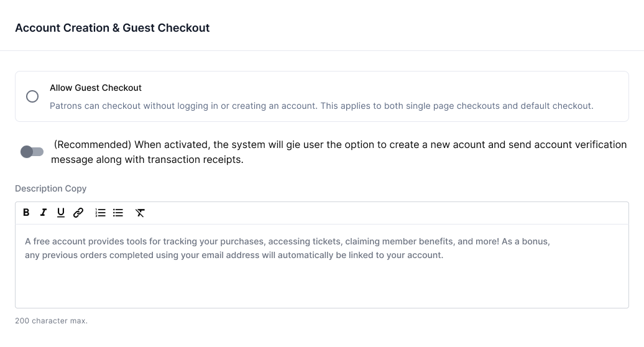Click the 'Account Creation & Guest Checkout' heading
The height and width of the screenshot is (347, 644).
[x=113, y=28]
